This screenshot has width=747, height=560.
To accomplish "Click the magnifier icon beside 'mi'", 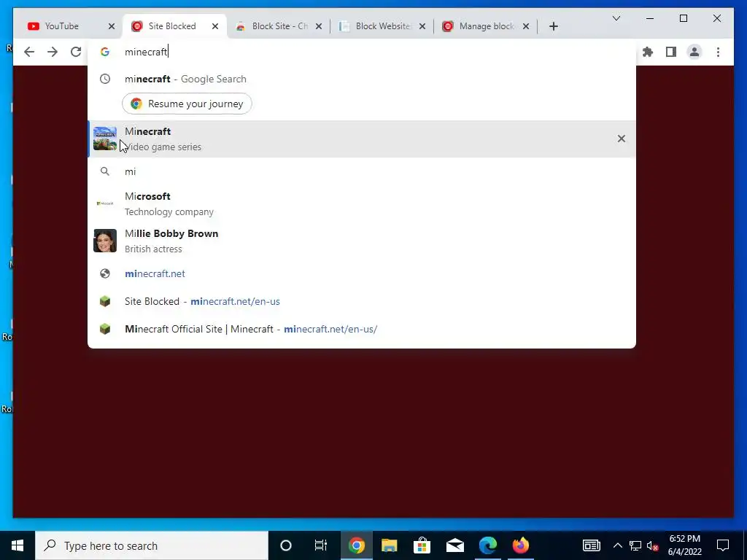I will [x=105, y=171].
